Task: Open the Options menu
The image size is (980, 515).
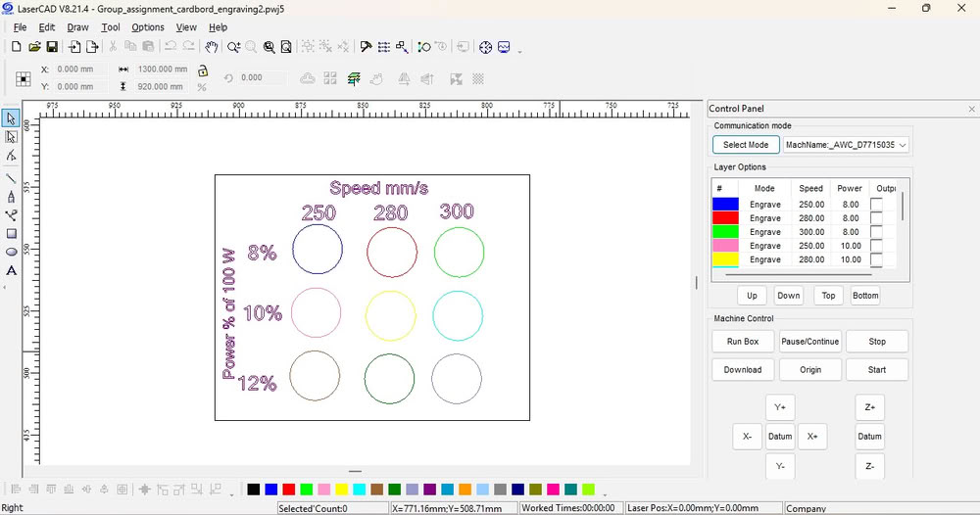Action: click(148, 27)
